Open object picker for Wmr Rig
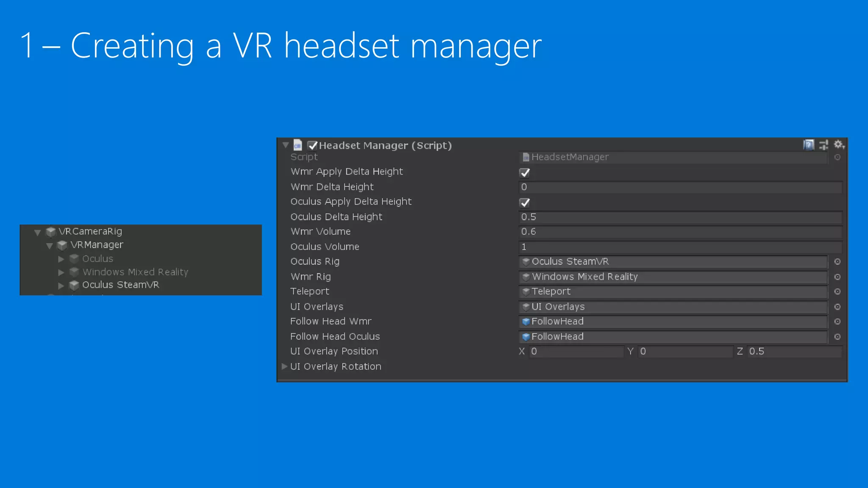868x488 pixels. click(x=837, y=277)
